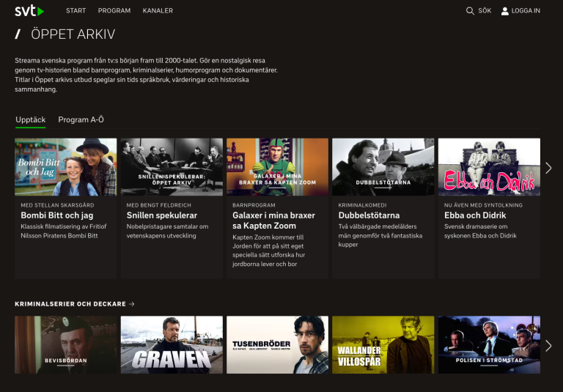Click description starting 'Kapten Zoom kommer till Jorden'
This screenshot has width=563, height=392.
268,251
